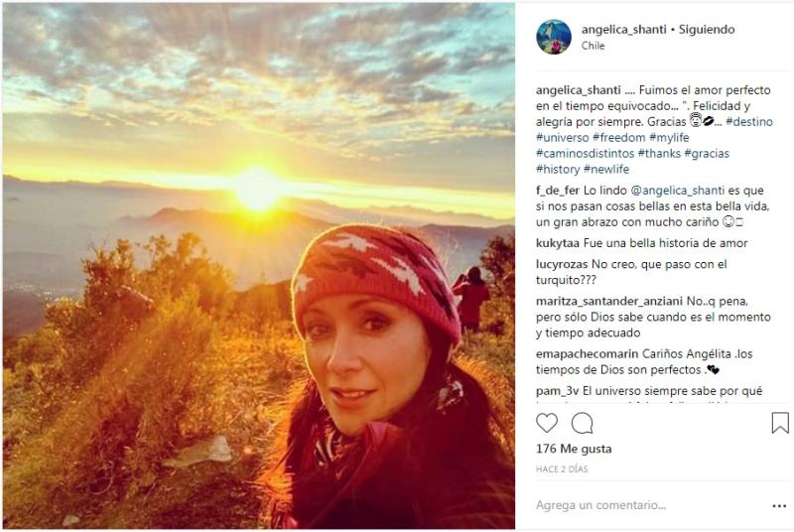
Task: Click the @angelica_shanti mention in comment
Action: [x=678, y=191]
